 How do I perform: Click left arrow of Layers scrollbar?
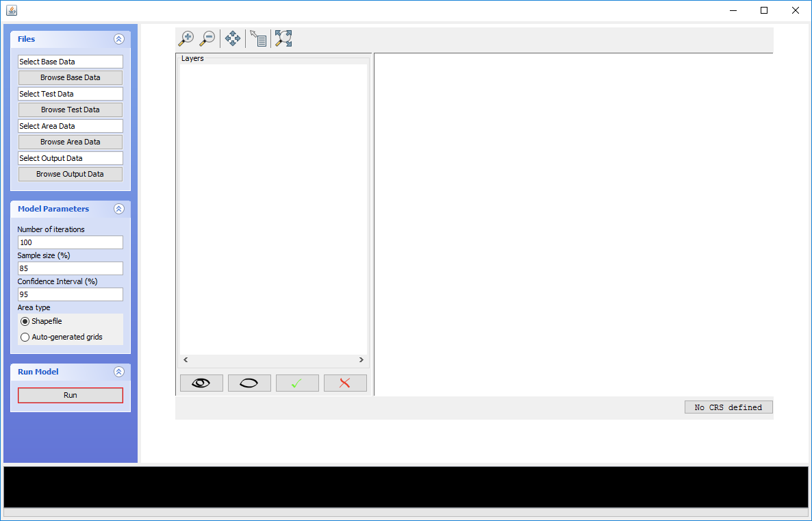pos(186,360)
